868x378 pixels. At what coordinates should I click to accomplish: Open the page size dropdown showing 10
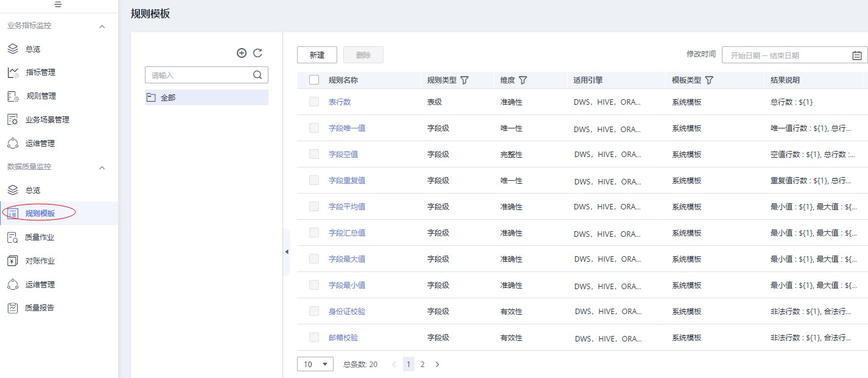[x=315, y=363]
